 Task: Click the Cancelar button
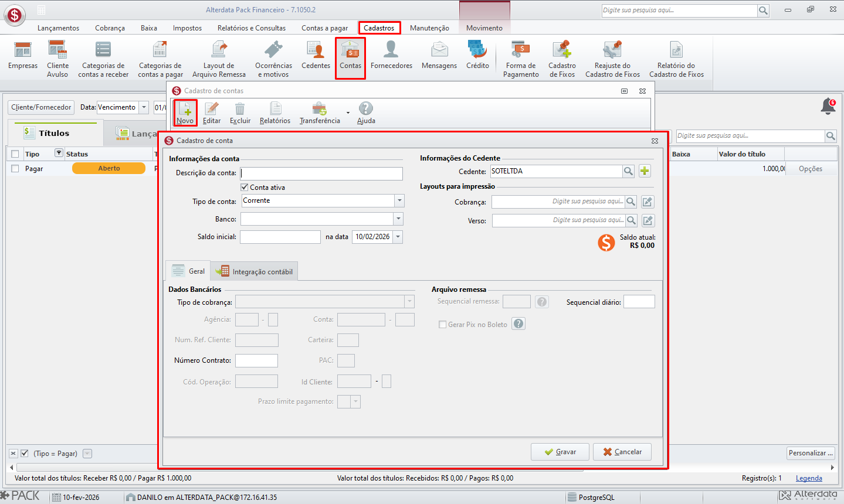click(622, 452)
